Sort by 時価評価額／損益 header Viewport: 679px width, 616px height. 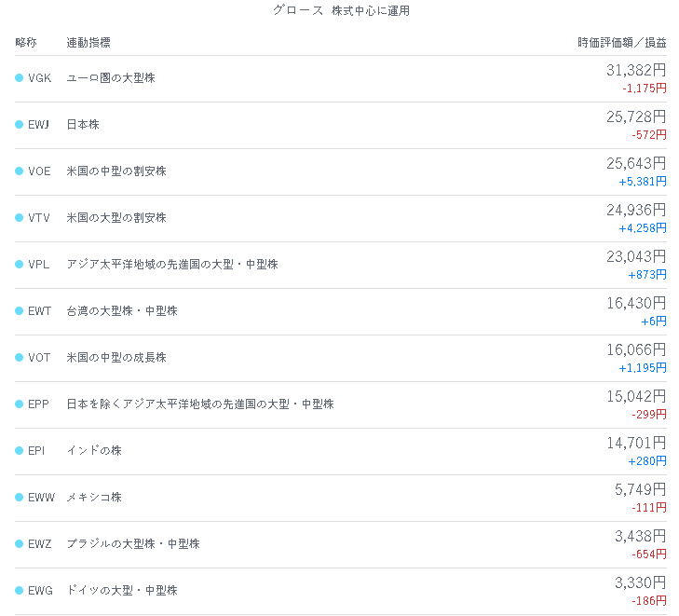pyautogui.click(x=622, y=43)
